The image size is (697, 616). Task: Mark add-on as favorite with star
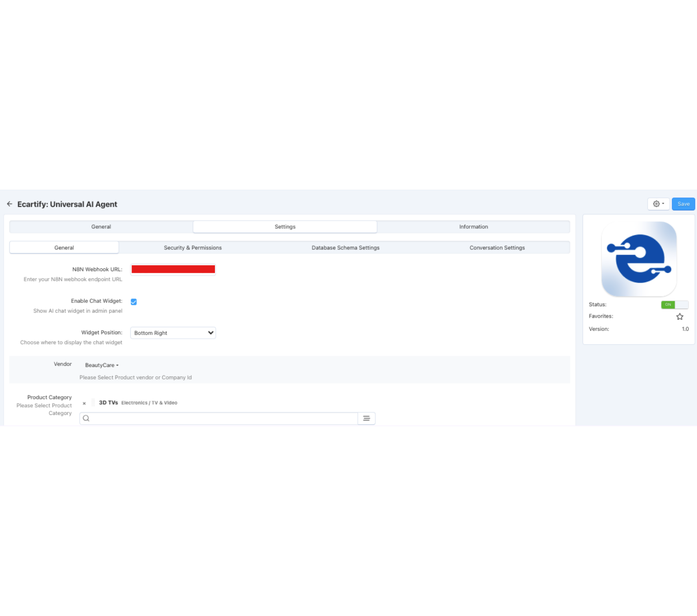pos(679,316)
